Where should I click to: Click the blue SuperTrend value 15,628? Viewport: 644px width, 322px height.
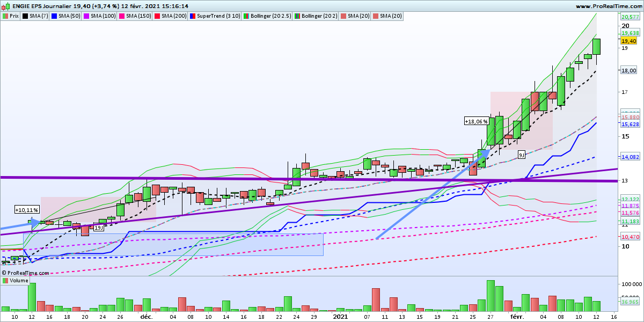(630, 124)
